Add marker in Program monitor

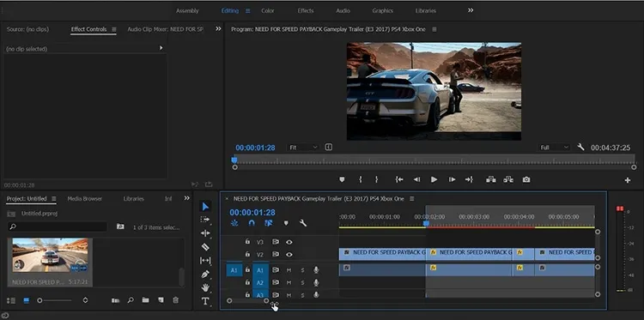342,179
